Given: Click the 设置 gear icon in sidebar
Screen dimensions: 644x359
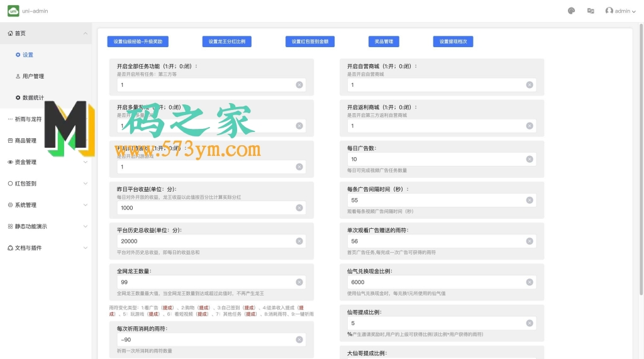Looking at the screenshot, I should tap(18, 55).
